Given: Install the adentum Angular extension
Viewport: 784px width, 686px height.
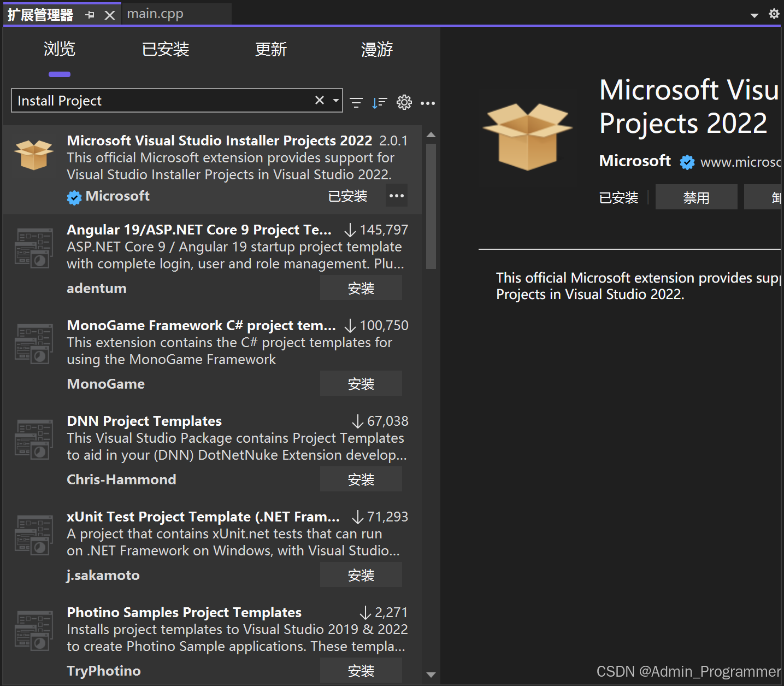Looking at the screenshot, I should [361, 288].
